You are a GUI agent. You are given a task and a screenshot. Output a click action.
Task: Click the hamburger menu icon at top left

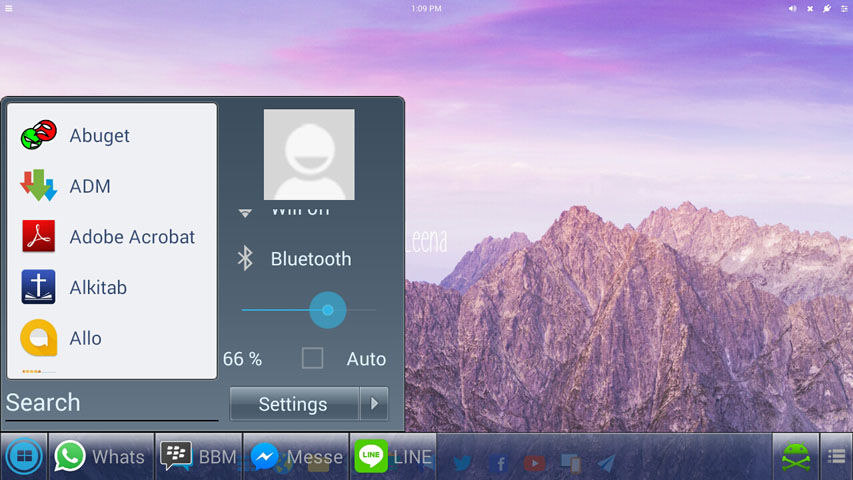9,8
